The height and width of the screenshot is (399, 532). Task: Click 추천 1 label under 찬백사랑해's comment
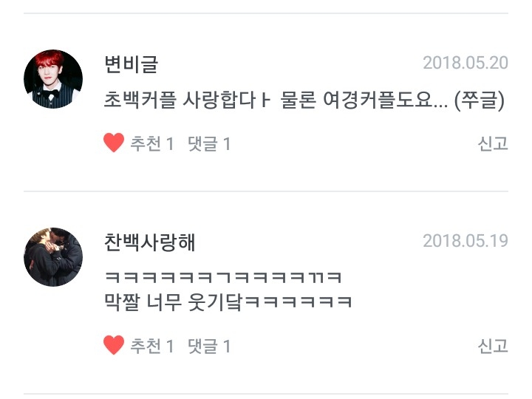152,346
